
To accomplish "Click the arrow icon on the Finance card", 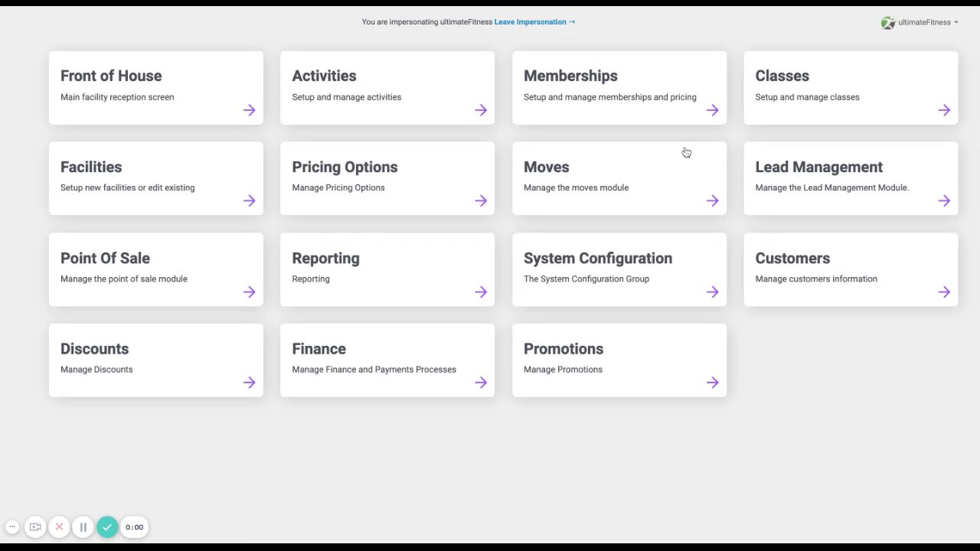I will point(481,383).
